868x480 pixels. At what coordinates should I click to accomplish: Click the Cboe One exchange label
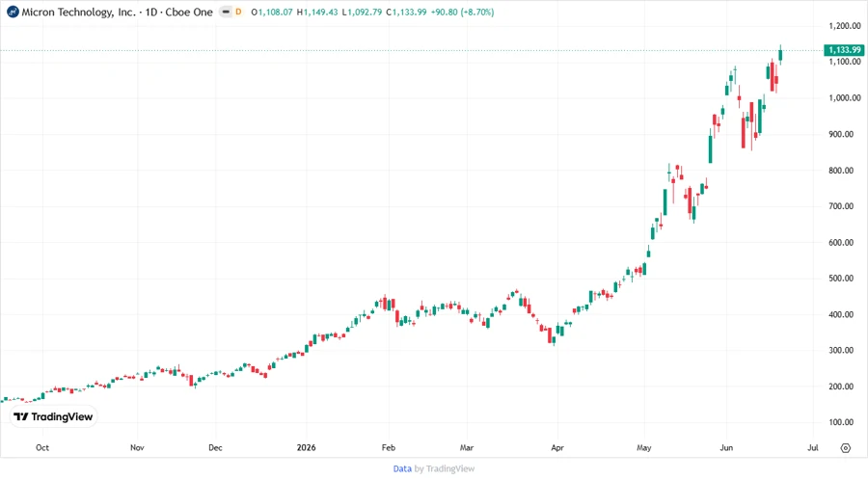189,13
